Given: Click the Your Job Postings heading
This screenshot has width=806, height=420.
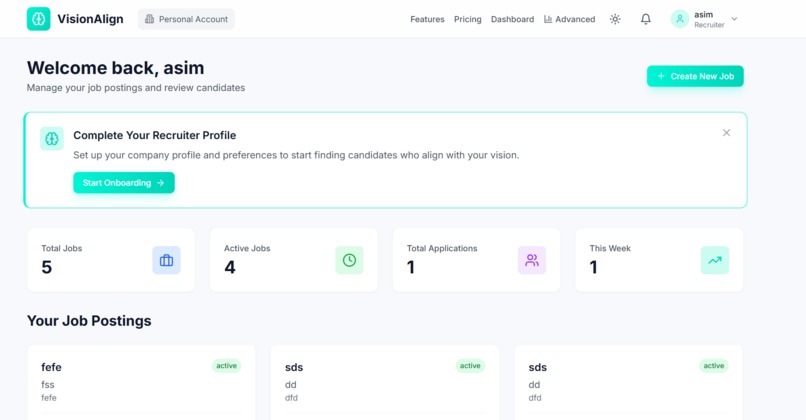Looking at the screenshot, I should click(89, 321).
